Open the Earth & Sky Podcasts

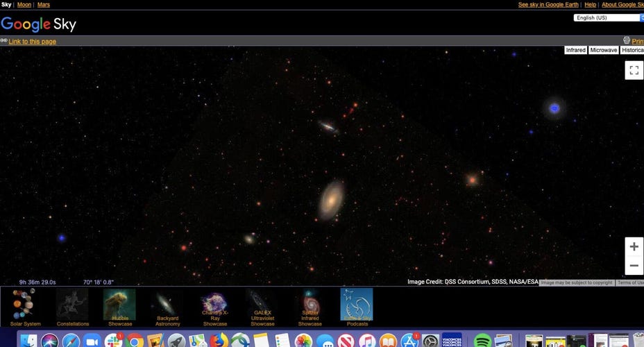click(357, 307)
